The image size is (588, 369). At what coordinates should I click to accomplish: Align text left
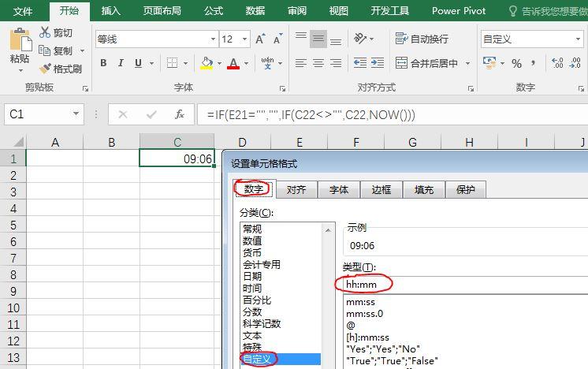tap(301, 63)
